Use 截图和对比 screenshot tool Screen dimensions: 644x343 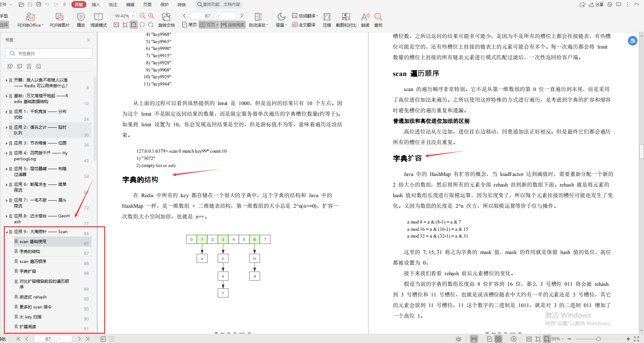click(346, 20)
